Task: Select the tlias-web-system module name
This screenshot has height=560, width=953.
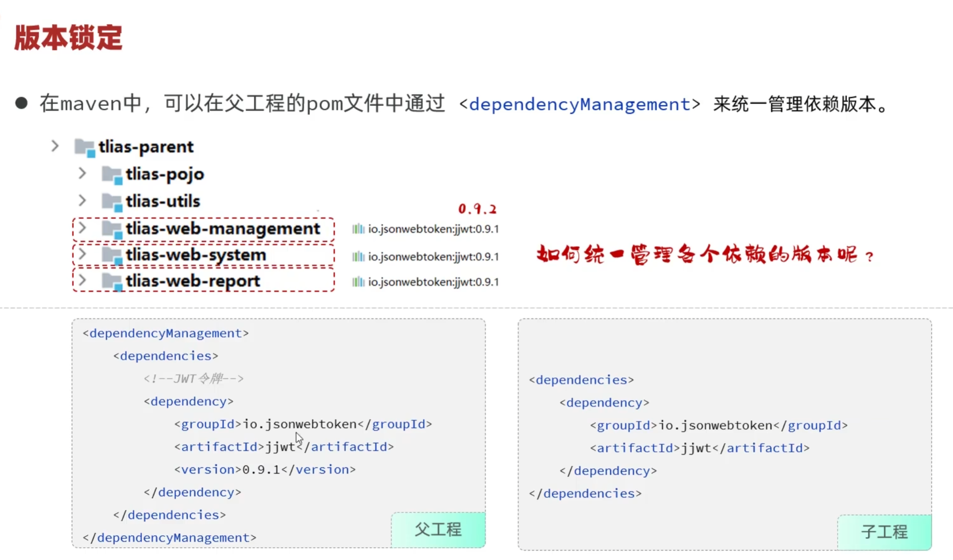Action: [196, 255]
